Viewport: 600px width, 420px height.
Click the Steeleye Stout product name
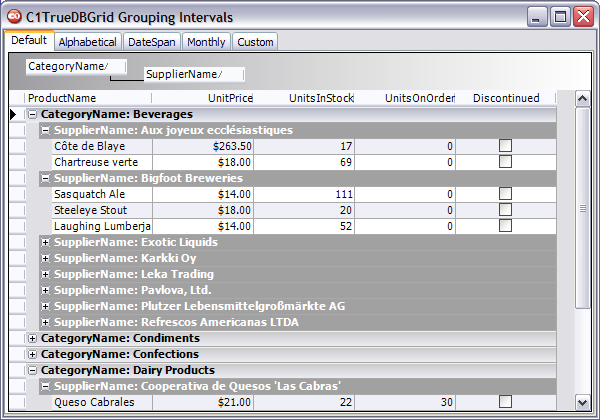tap(91, 210)
